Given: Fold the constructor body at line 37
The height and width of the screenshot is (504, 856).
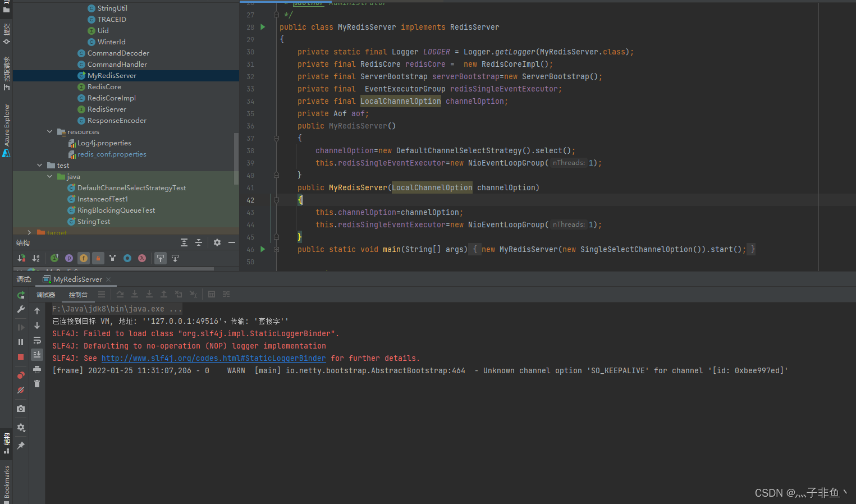Looking at the screenshot, I should pos(276,138).
